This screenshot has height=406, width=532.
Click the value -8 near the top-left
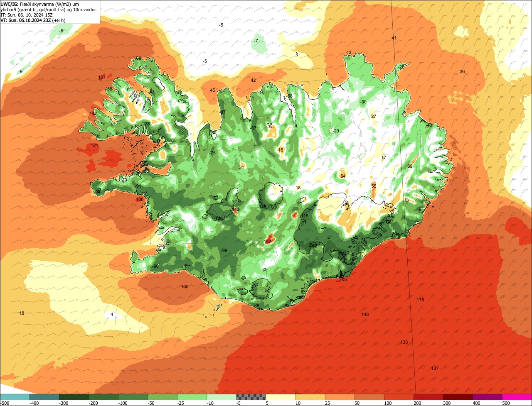61,31
